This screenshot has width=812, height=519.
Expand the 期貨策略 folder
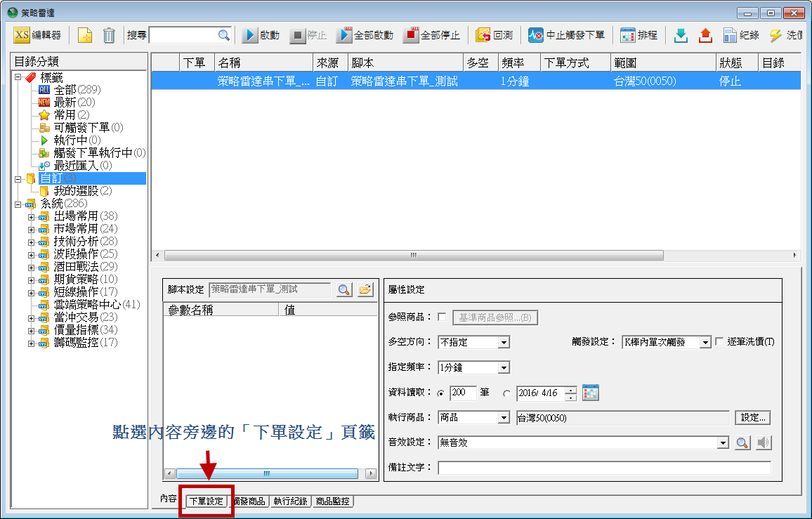(x=31, y=280)
